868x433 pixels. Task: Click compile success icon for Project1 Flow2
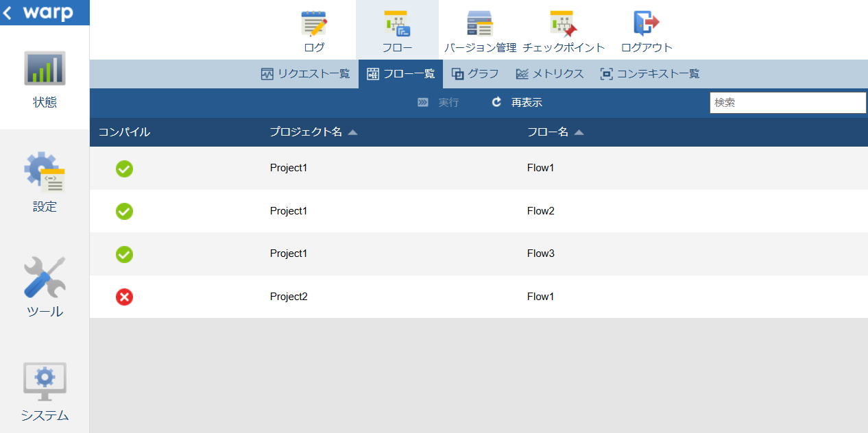tap(124, 211)
